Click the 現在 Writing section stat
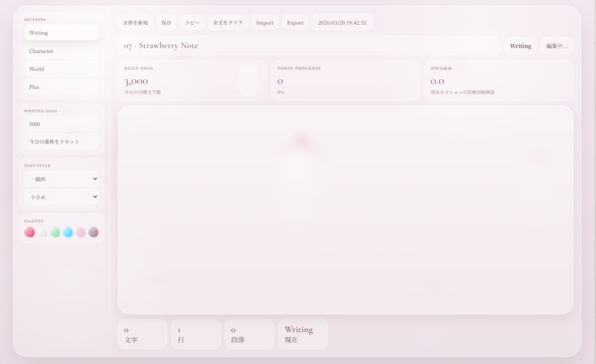The image size is (596, 364). point(303,334)
